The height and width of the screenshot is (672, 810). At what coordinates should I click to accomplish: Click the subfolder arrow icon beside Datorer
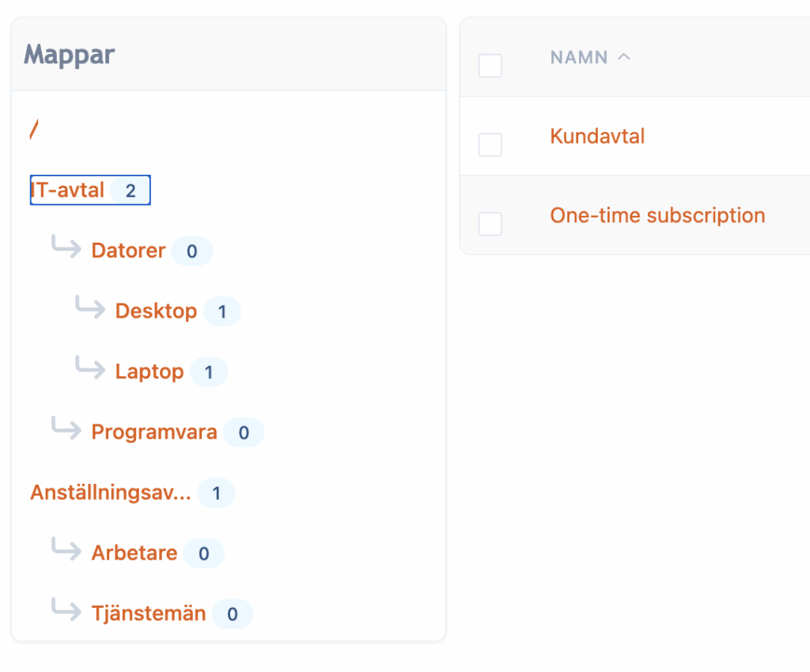coord(66,247)
